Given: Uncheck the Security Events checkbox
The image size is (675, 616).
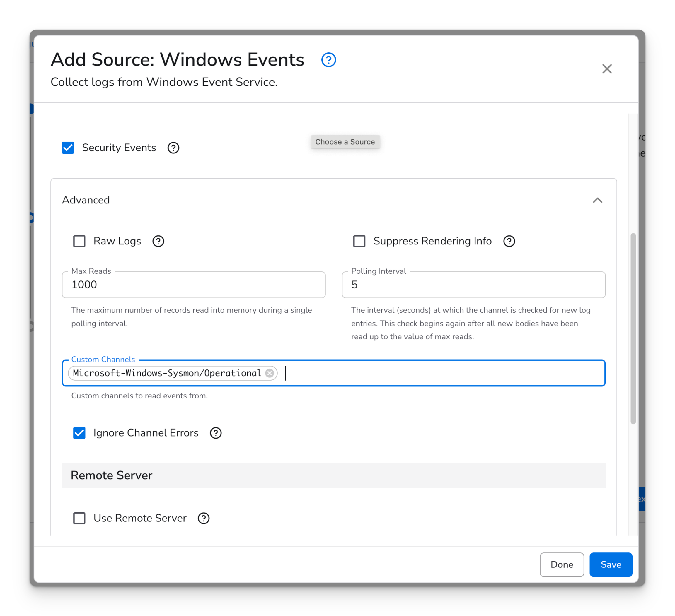Looking at the screenshot, I should click(x=68, y=148).
